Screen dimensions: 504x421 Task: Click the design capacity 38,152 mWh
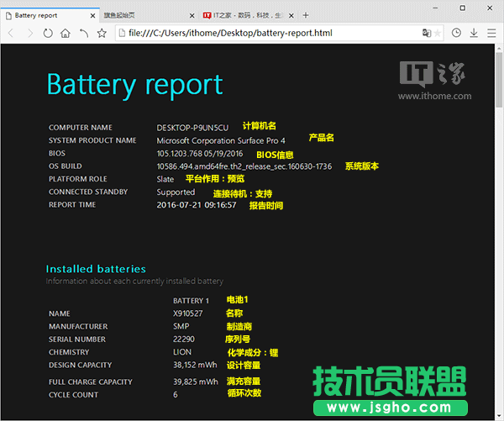click(x=195, y=365)
